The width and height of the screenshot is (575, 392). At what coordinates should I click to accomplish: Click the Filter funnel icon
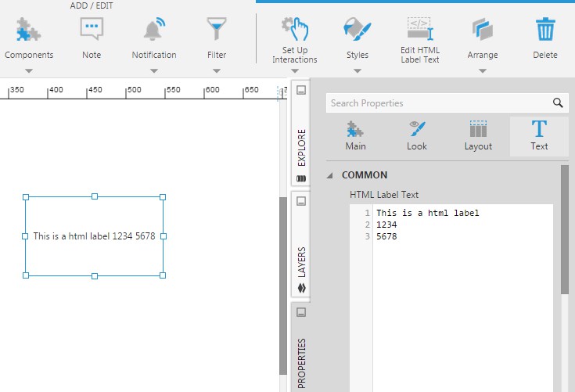point(217,31)
